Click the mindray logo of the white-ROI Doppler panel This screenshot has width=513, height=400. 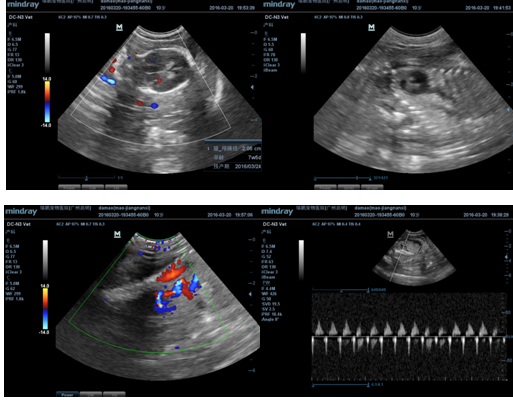(23, 4)
